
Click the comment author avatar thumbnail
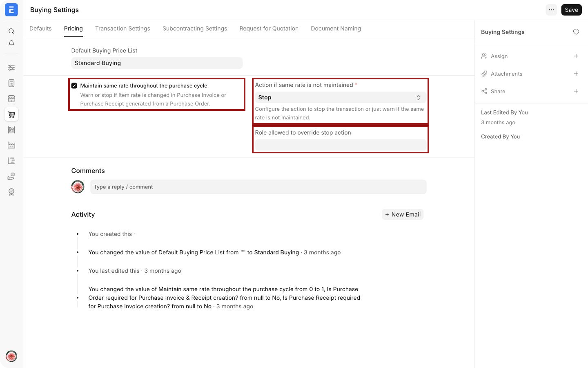pos(78,187)
